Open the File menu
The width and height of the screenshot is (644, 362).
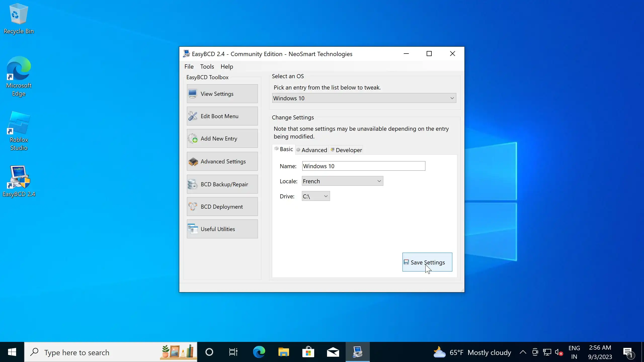click(189, 67)
